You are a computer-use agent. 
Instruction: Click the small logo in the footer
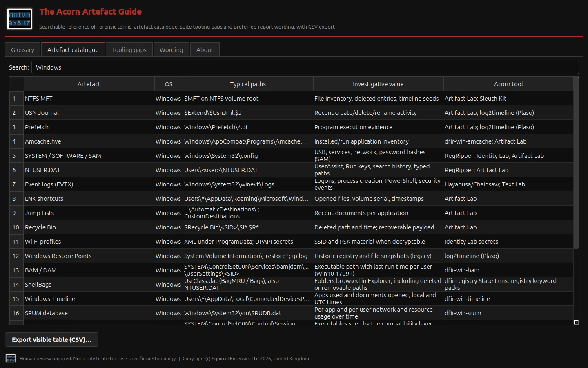pos(11,359)
